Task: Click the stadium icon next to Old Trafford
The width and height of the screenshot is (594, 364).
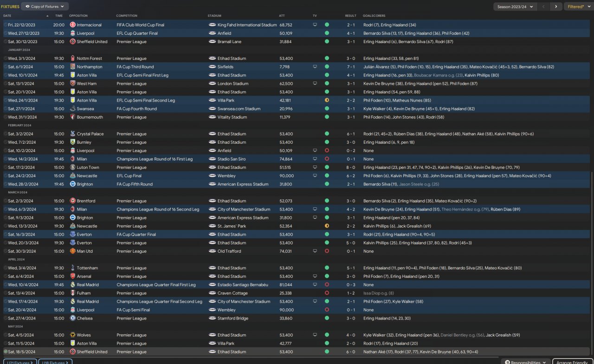Action: (212, 251)
